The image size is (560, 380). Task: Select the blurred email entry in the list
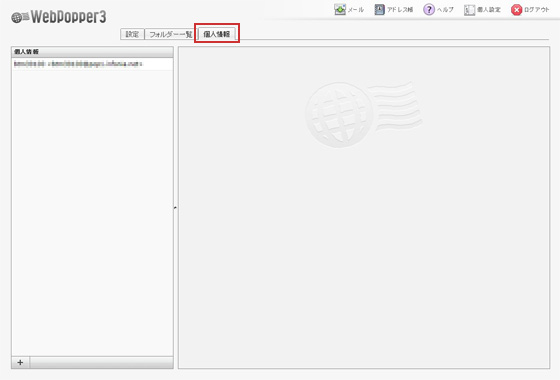tap(92, 64)
